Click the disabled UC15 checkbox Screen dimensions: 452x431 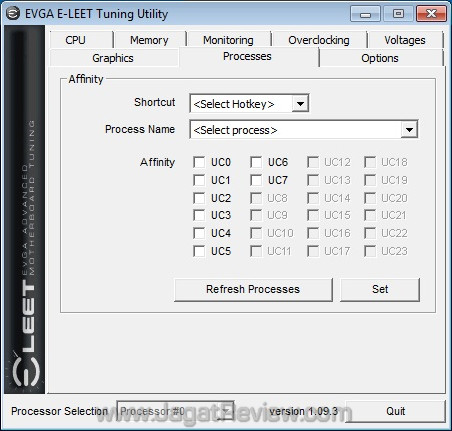pyautogui.click(x=313, y=215)
